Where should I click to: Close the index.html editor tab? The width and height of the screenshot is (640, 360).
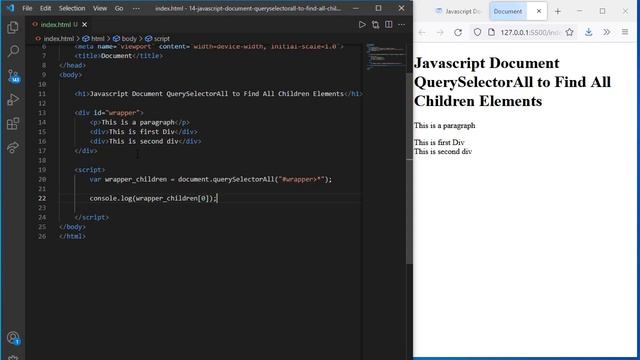pyautogui.click(x=84, y=24)
